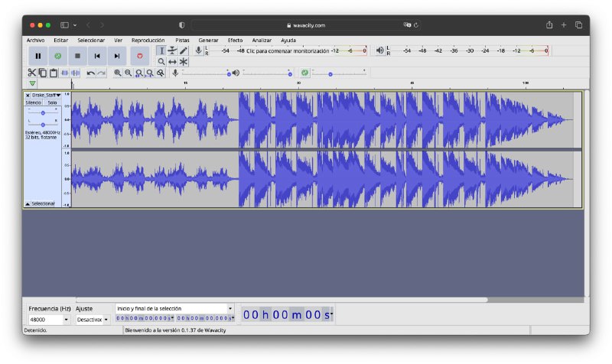Open the Drake_Staff track dropdown menu
This screenshot has width=612, height=364.
pyautogui.click(x=46, y=96)
